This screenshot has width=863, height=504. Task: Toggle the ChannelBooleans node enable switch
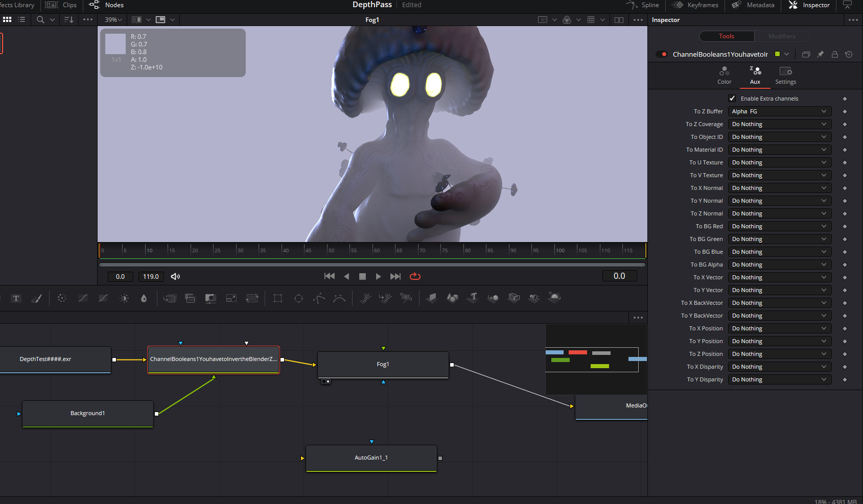[662, 54]
